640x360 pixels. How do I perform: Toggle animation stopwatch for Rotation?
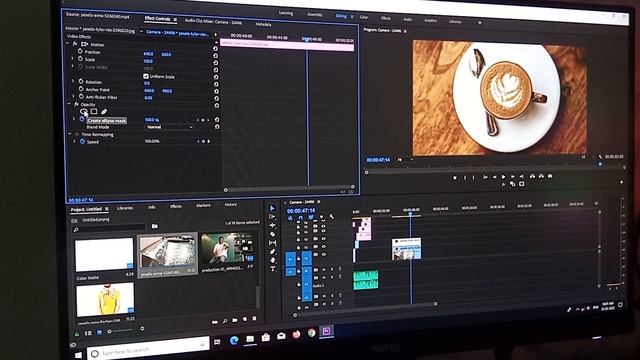pos(81,82)
